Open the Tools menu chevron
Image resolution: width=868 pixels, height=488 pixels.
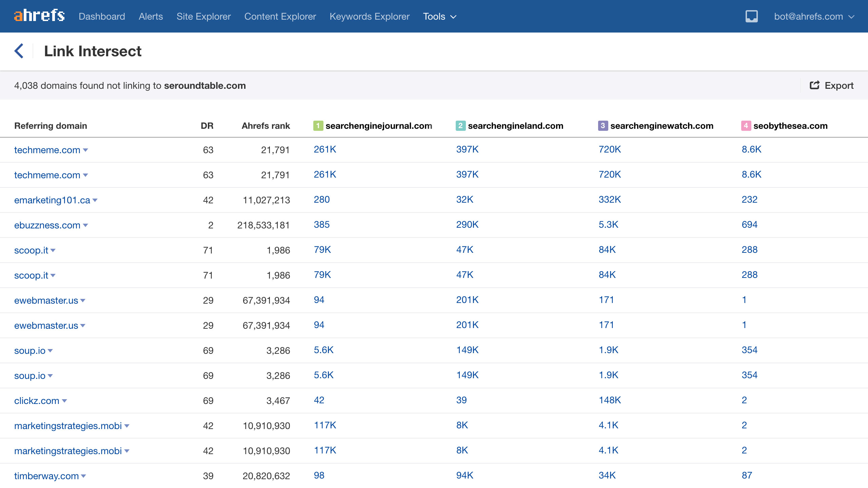pos(453,16)
